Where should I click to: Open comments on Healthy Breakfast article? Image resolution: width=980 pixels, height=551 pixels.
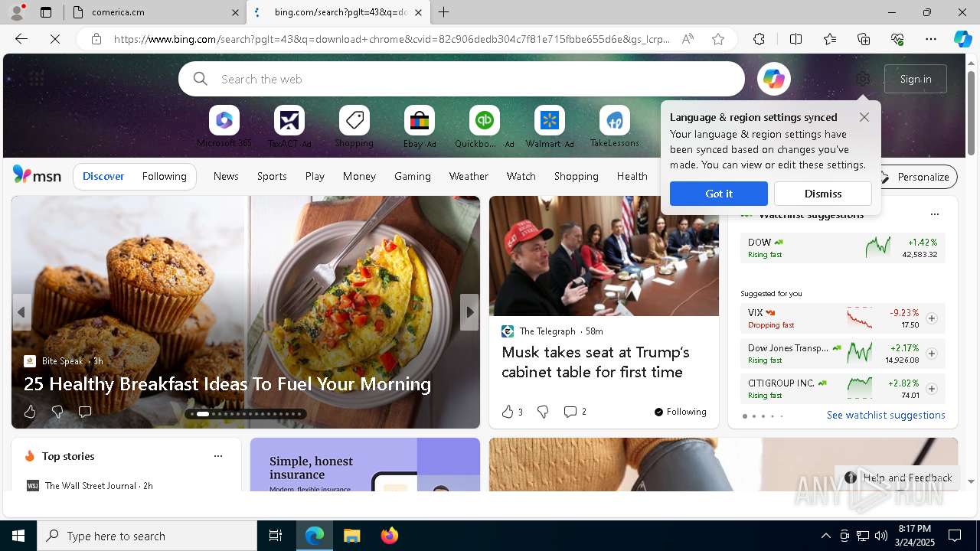pyautogui.click(x=85, y=412)
